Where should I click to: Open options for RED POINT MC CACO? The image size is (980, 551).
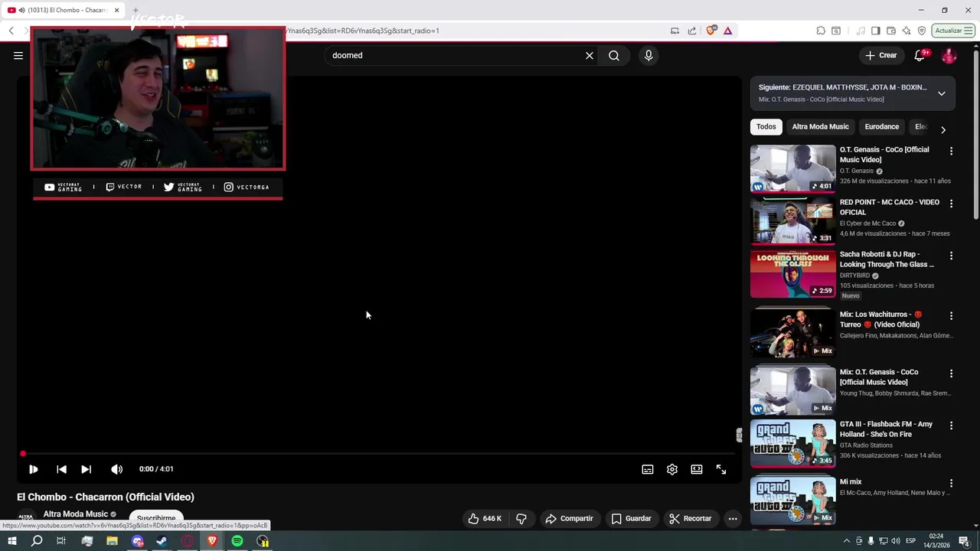pyautogui.click(x=951, y=204)
